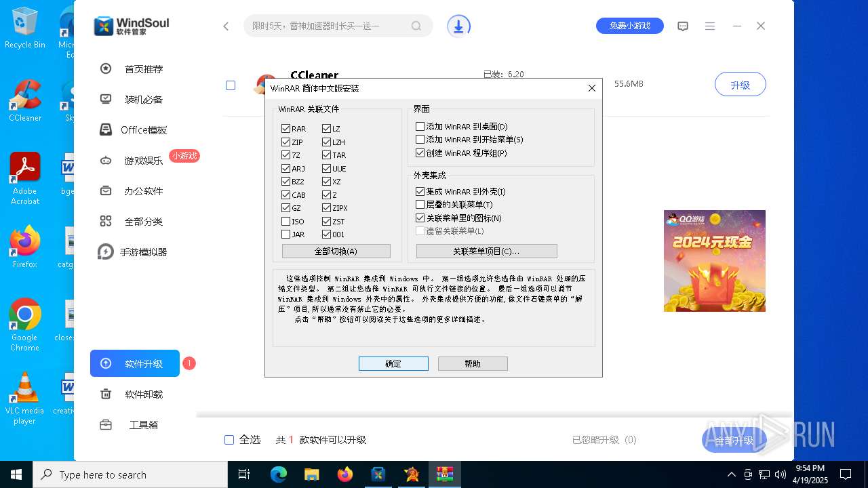Enable 添加 WinRAR 到桌面 checkbox
This screenshot has width=868, height=488.
coord(420,127)
